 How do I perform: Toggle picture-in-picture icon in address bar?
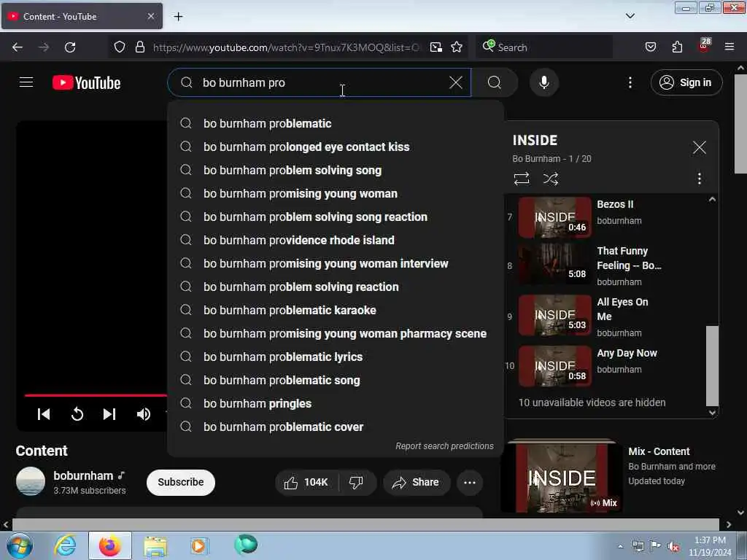[436, 47]
